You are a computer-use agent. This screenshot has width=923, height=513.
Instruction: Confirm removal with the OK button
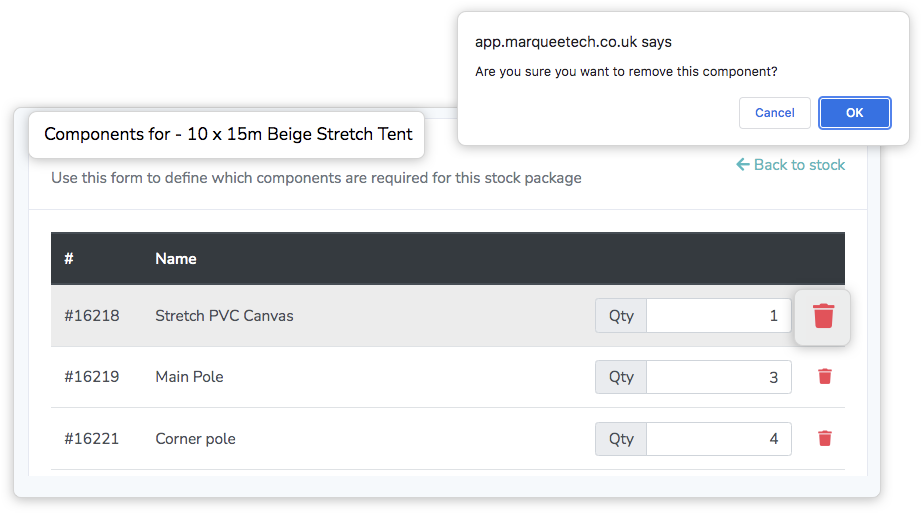854,112
